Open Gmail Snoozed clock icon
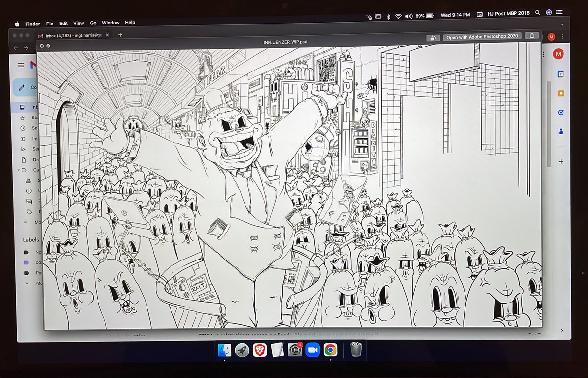 pos(23,128)
